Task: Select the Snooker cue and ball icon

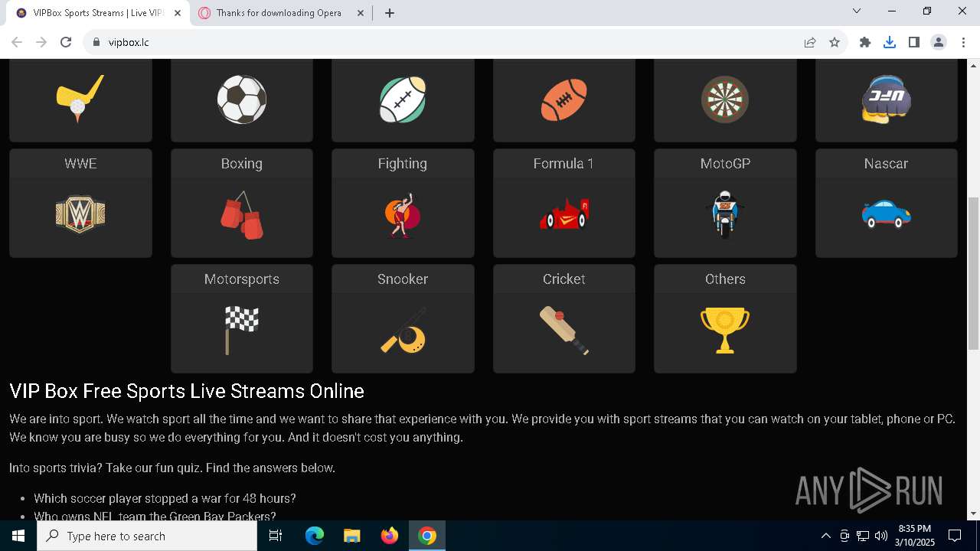Action: coord(403,331)
